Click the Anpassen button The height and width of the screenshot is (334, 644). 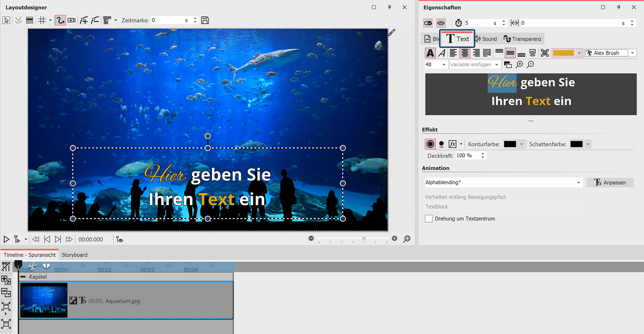pos(610,183)
